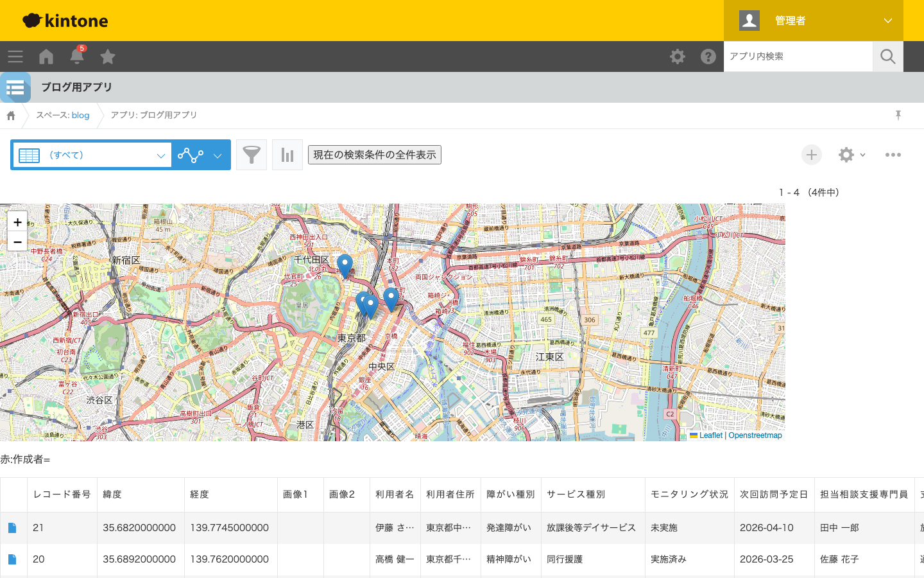
Task: Open the Openstreetmap attribution link
Action: click(x=755, y=435)
